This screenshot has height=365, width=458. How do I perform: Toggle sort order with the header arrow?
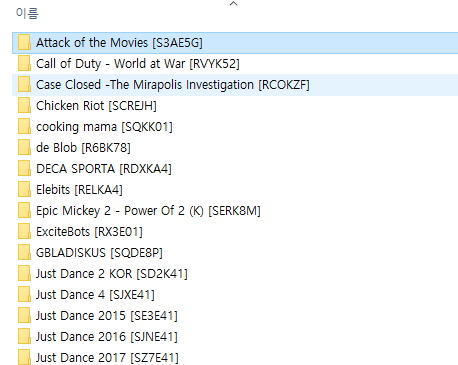pyautogui.click(x=234, y=4)
